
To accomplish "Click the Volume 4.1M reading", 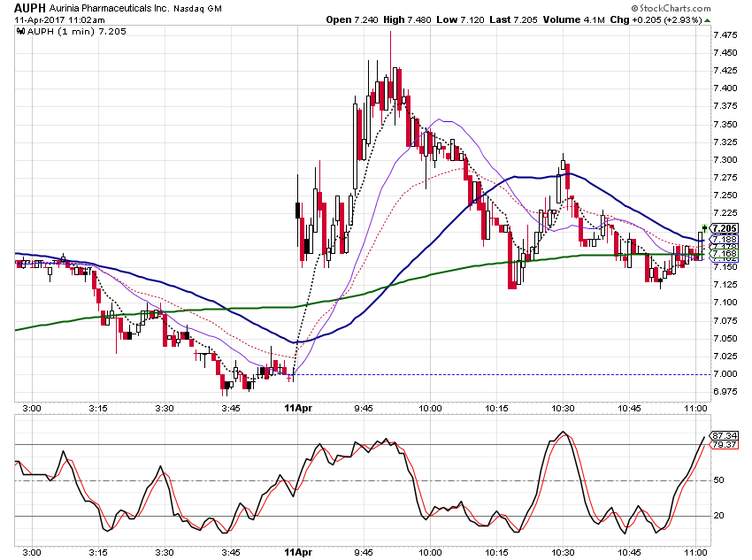I will [x=573, y=19].
